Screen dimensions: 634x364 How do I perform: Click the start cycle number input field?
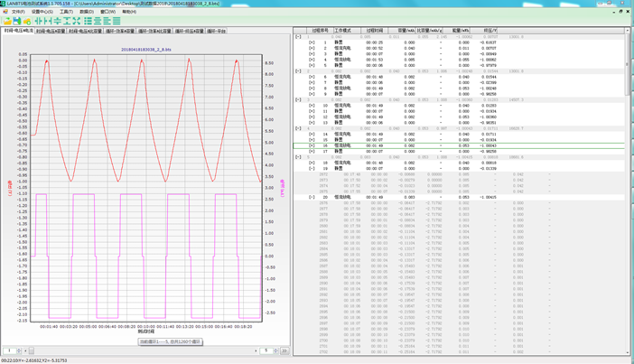pos(9,350)
